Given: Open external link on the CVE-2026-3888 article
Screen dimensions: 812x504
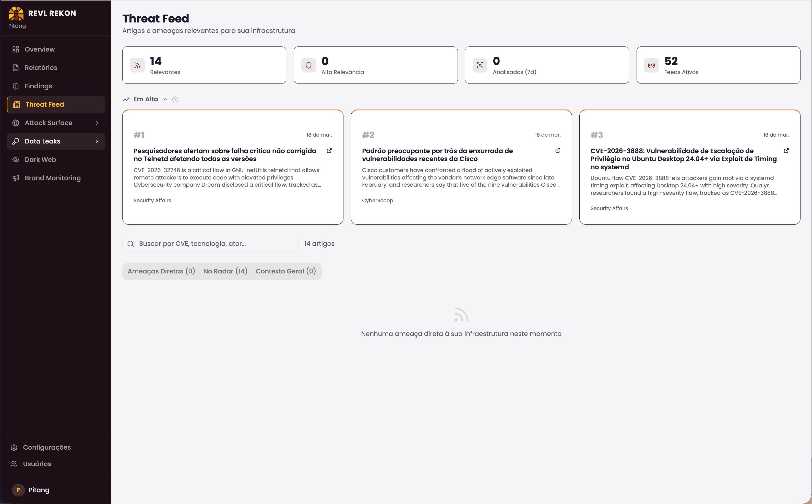Looking at the screenshot, I should coord(786,151).
